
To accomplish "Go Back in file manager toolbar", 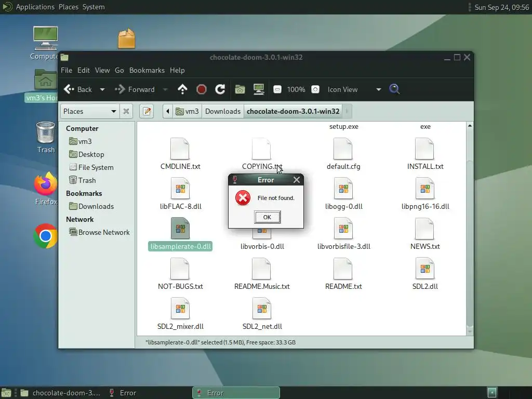I will coord(78,89).
